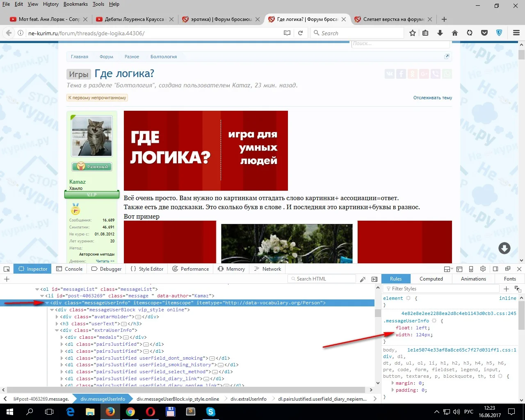
Task: Click the breadcrumb quick navigation icon
Action: click(x=447, y=57)
